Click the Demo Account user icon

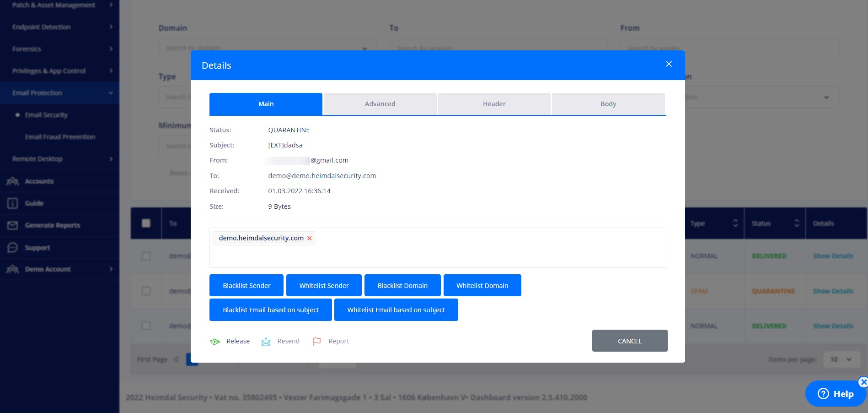pos(12,269)
